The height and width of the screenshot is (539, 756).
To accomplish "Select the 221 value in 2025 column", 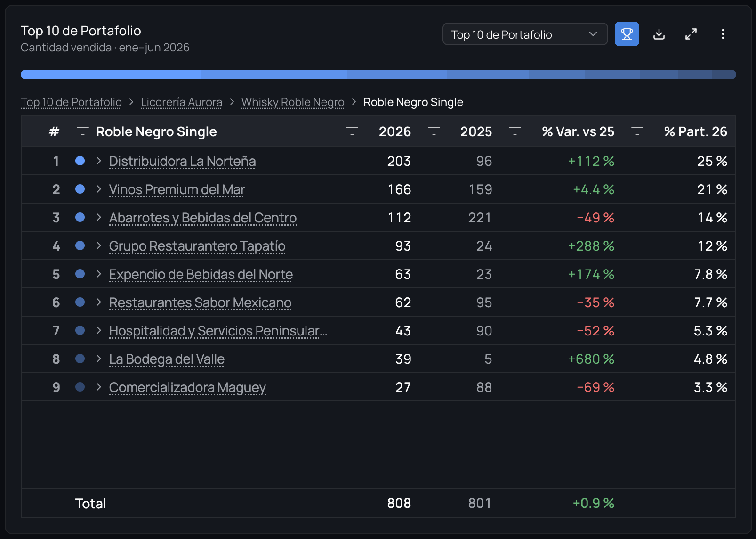I will click(480, 218).
